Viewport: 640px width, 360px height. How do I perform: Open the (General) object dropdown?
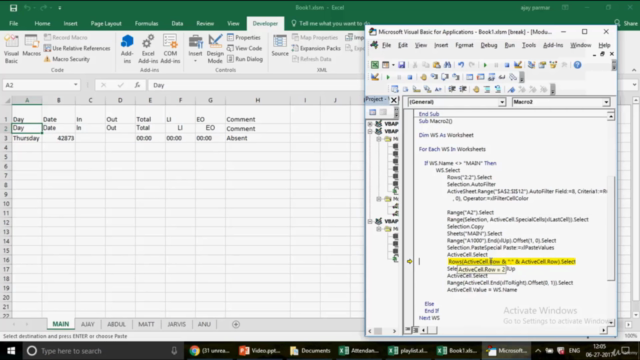502,102
